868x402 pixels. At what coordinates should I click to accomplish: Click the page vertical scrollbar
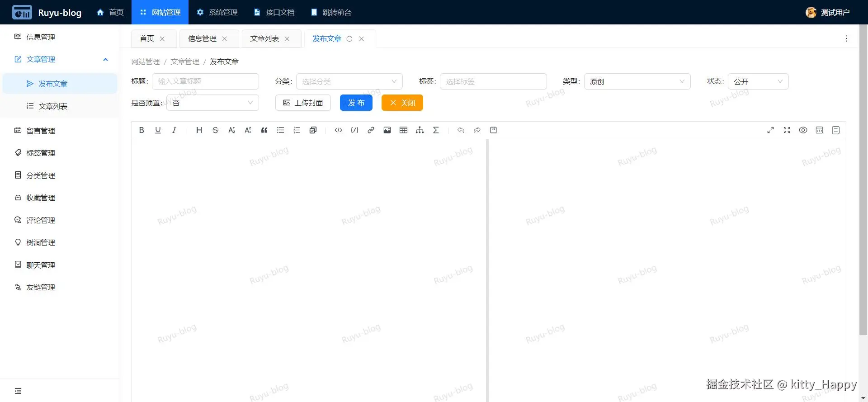pyautogui.click(x=863, y=181)
